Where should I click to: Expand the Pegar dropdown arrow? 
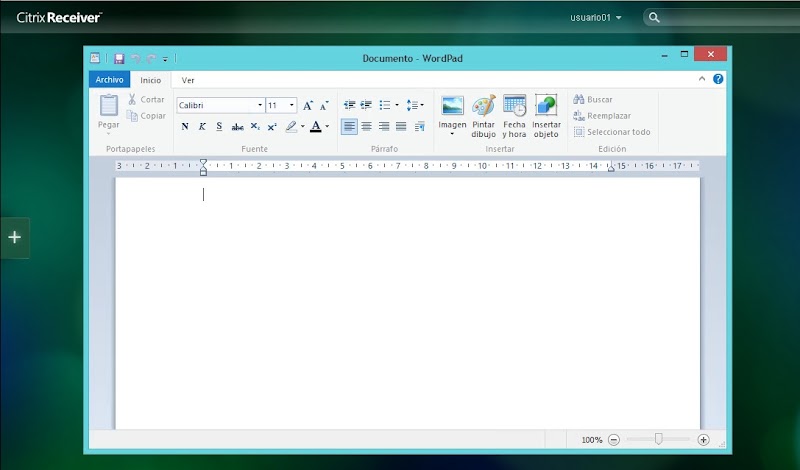point(109,134)
